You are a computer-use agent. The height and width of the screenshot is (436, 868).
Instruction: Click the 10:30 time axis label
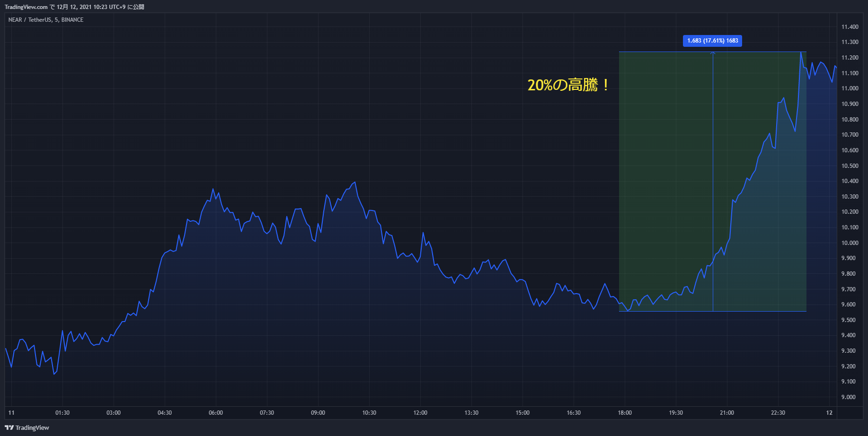pos(369,413)
